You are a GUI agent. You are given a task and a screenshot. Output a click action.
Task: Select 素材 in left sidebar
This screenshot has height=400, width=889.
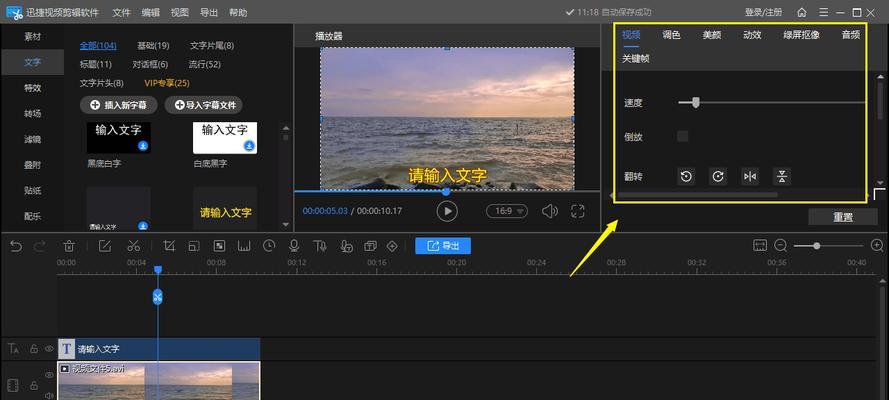coord(32,36)
